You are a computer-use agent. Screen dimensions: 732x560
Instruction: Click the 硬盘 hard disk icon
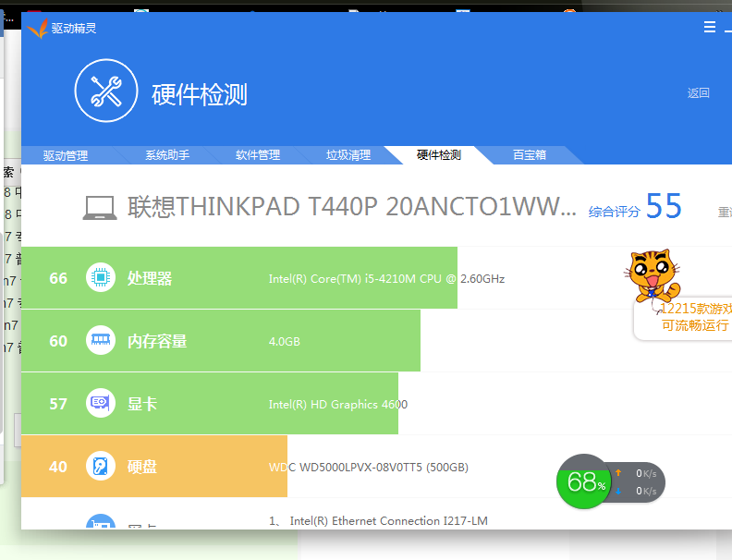pyautogui.click(x=100, y=467)
